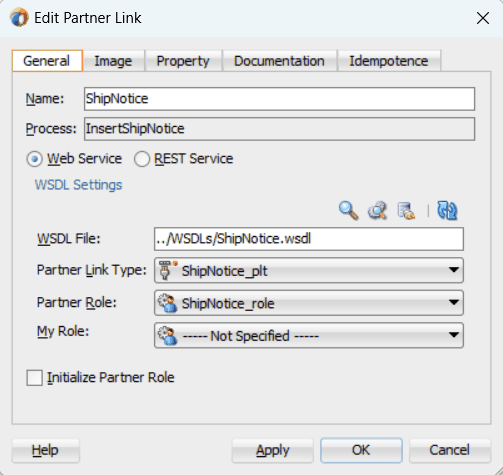Click the WSDL Settings heading text
The height and width of the screenshot is (475, 503).
click(x=79, y=185)
